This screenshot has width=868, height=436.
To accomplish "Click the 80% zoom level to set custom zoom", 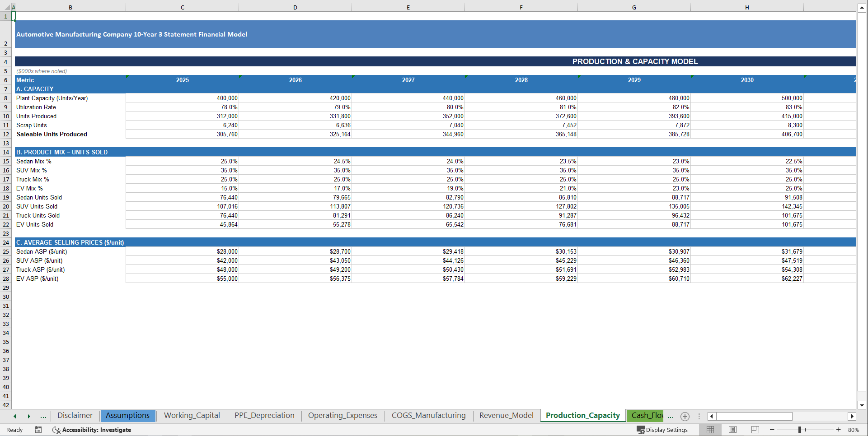I will 854,430.
